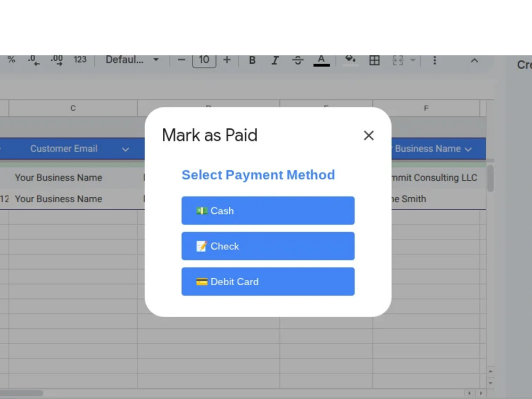Decrease font size with minus
The image size is (532, 399).
181,60
